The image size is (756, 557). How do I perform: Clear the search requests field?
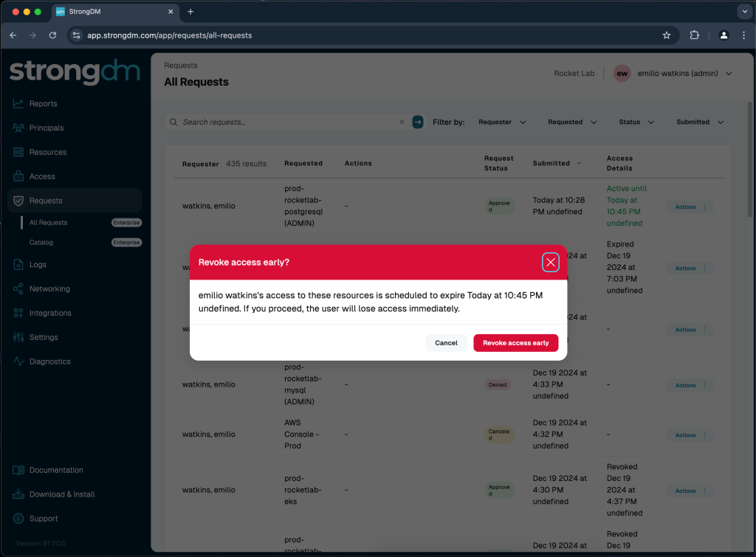click(x=402, y=122)
